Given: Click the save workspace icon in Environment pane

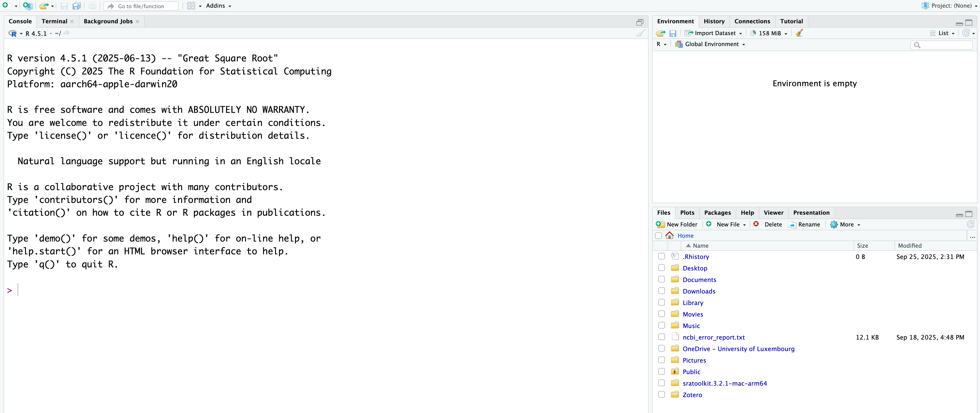Looking at the screenshot, I should click(673, 33).
